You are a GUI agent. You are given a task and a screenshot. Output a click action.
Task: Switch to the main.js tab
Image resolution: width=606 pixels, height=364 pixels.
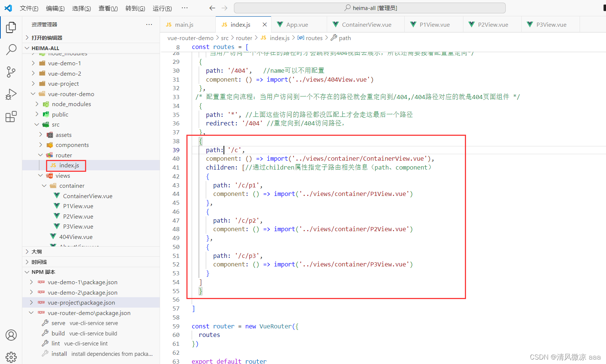pos(188,24)
